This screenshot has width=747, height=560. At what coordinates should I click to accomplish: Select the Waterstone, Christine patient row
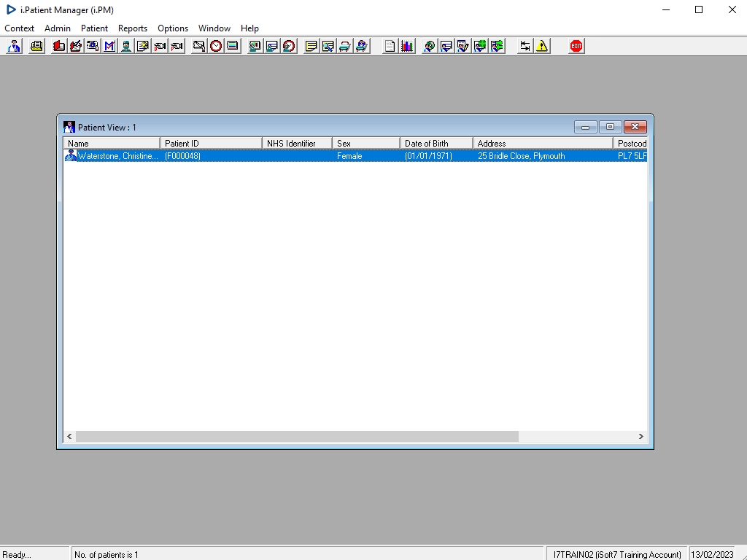pyautogui.click(x=355, y=156)
